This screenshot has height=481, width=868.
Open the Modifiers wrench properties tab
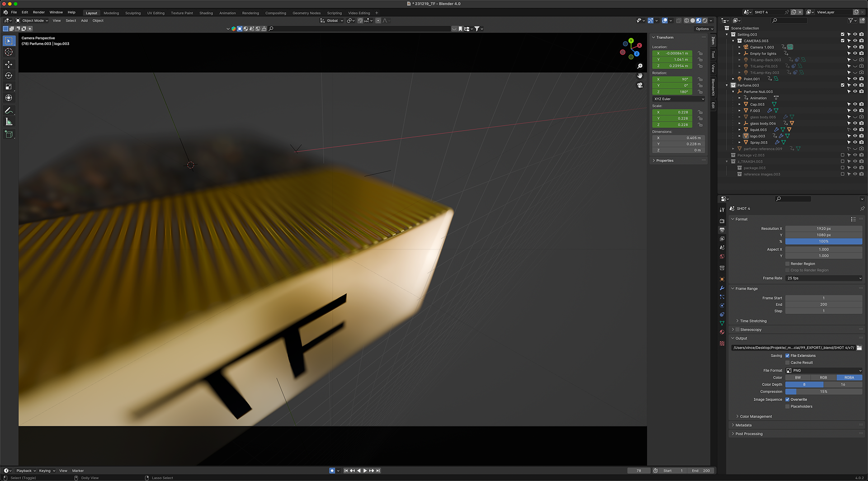coord(722,288)
